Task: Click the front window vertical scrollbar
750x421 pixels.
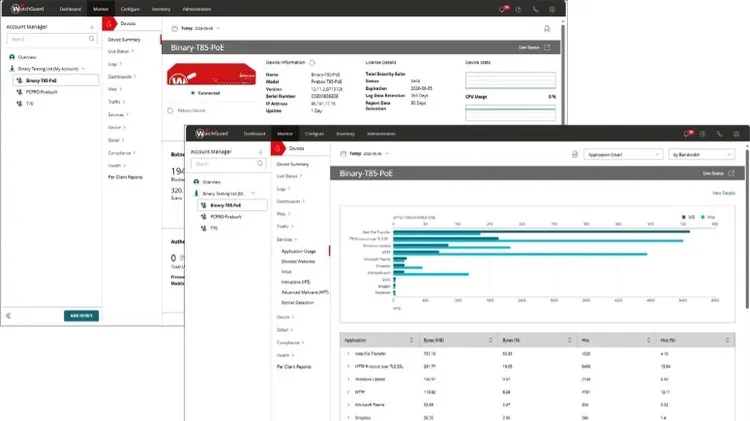Action: [747, 229]
